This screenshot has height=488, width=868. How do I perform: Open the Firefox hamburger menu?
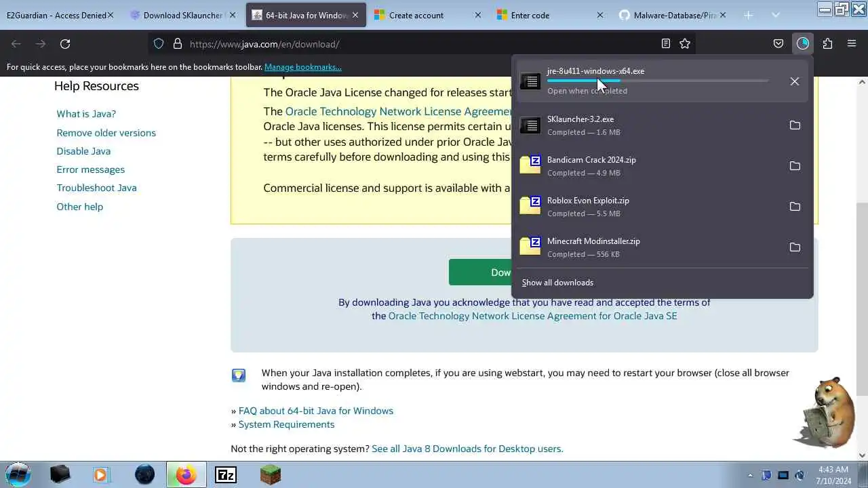tap(852, 44)
